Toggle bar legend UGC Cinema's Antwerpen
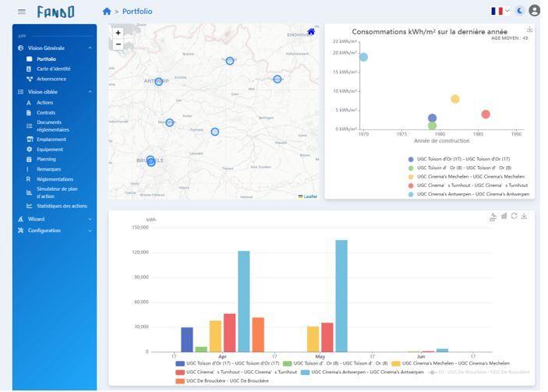 point(362,372)
